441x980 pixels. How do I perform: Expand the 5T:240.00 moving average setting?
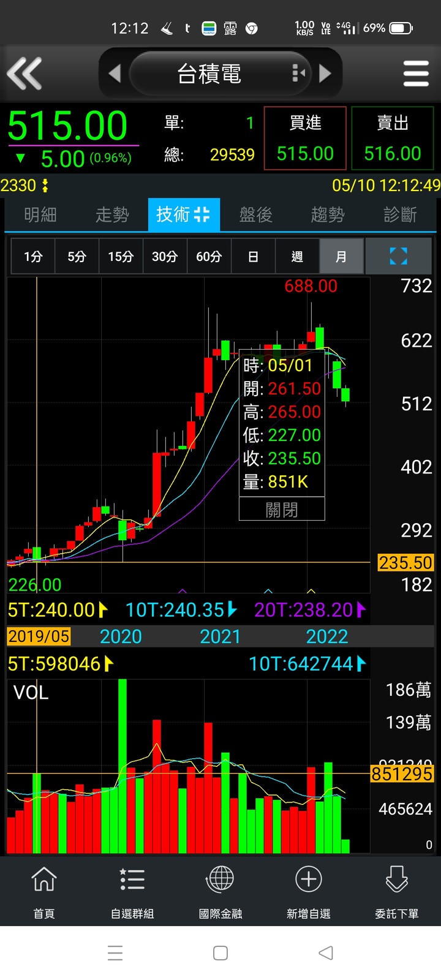(x=58, y=609)
